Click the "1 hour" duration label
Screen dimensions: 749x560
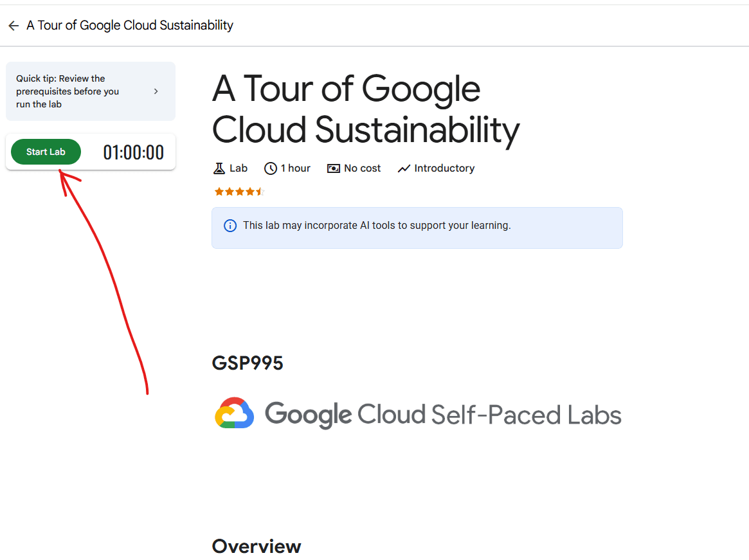click(296, 168)
